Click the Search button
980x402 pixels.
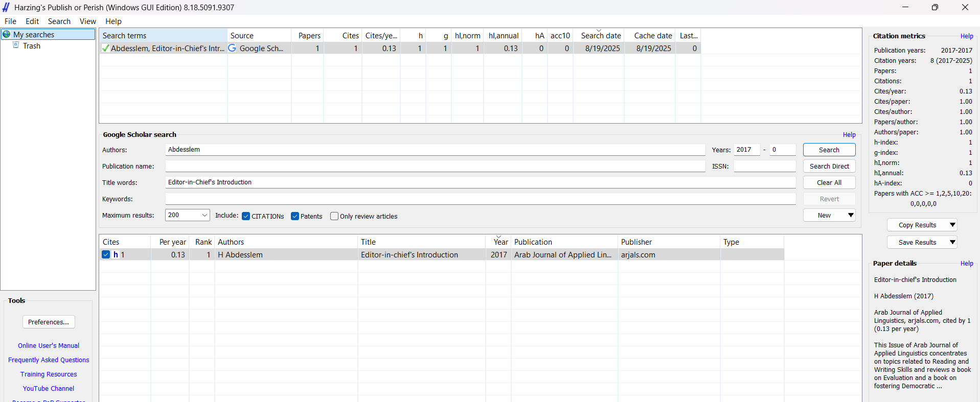(x=829, y=150)
